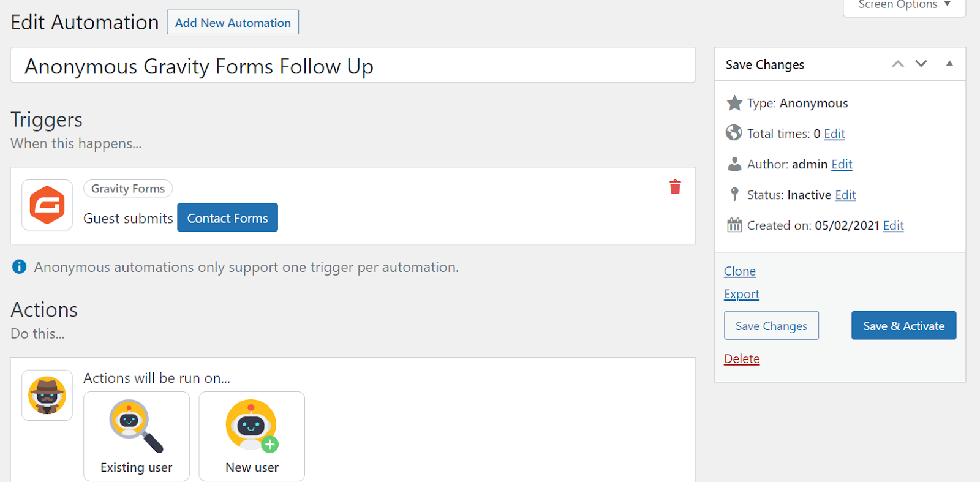The image size is (980, 482).
Task: Open the Clone link
Action: [739, 271]
